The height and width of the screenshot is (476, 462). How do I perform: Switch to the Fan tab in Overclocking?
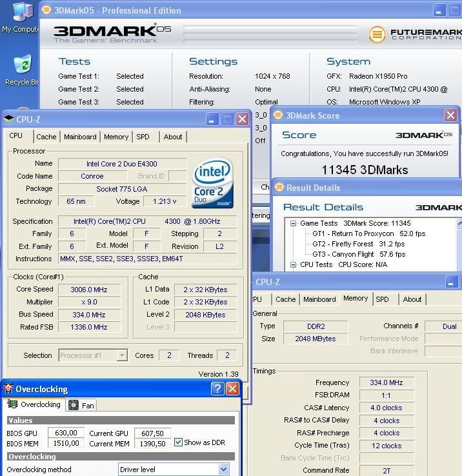[81, 405]
